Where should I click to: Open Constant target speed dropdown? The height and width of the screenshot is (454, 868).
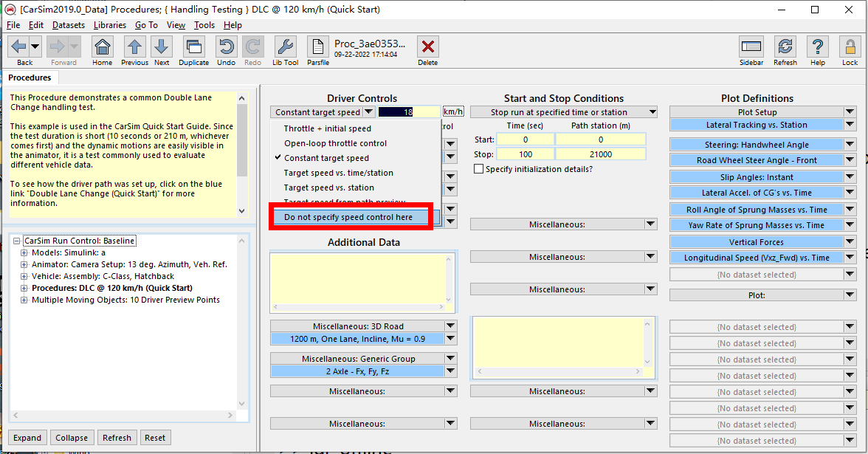[323, 112]
